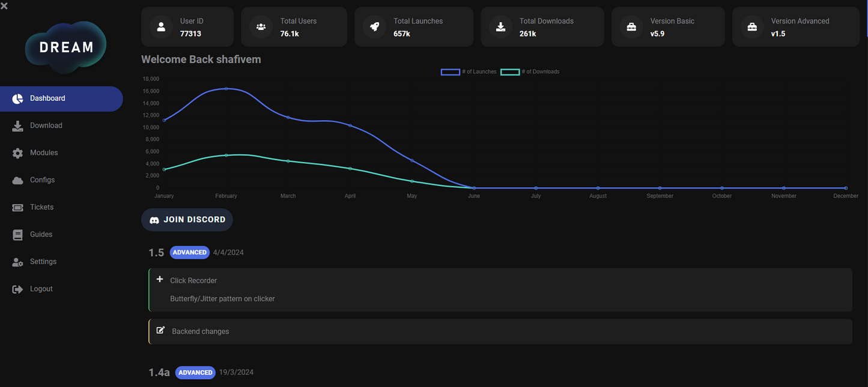Image resolution: width=868 pixels, height=387 pixels.
Task: Click the Download tray icon in sidebar
Action: tap(18, 126)
